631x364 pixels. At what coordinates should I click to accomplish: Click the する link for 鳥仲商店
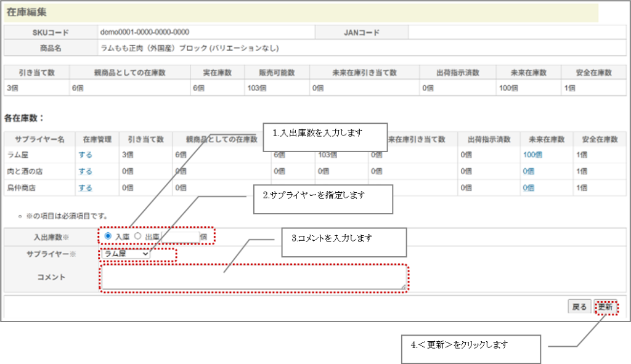click(85, 188)
